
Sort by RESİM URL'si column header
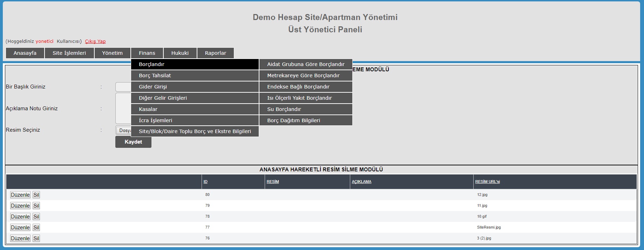click(487, 182)
